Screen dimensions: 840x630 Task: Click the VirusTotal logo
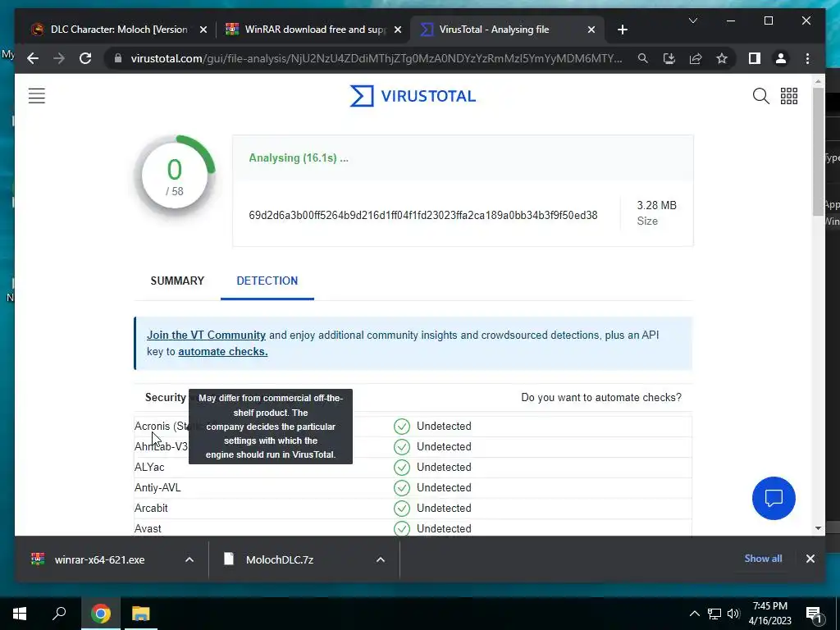pyautogui.click(x=413, y=97)
